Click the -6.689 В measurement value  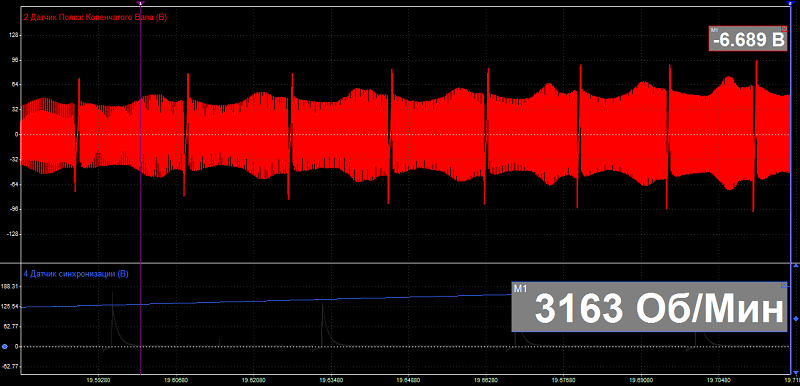coord(748,40)
